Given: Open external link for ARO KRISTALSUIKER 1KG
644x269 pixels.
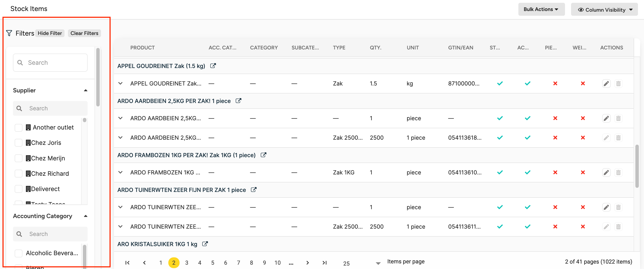Looking at the screenshot, I should (x=205, y=244).
